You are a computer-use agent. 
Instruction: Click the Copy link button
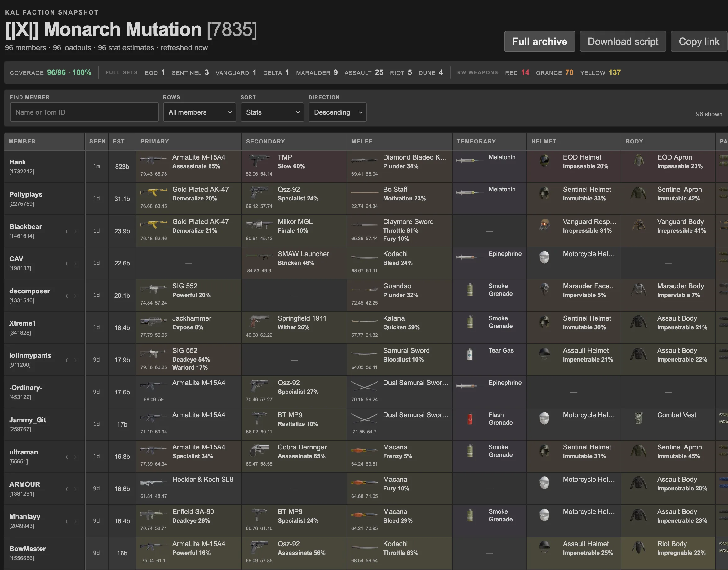[699, 42]
